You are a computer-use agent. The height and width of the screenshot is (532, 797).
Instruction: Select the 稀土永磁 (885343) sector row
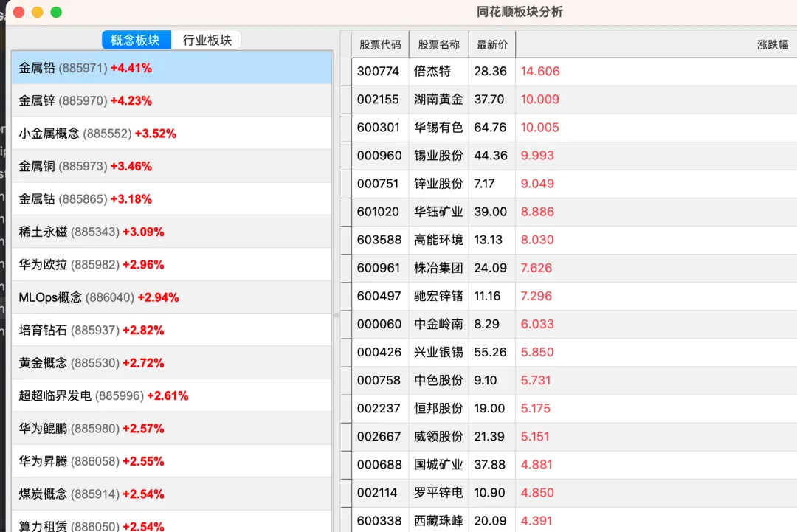(172, 232)
